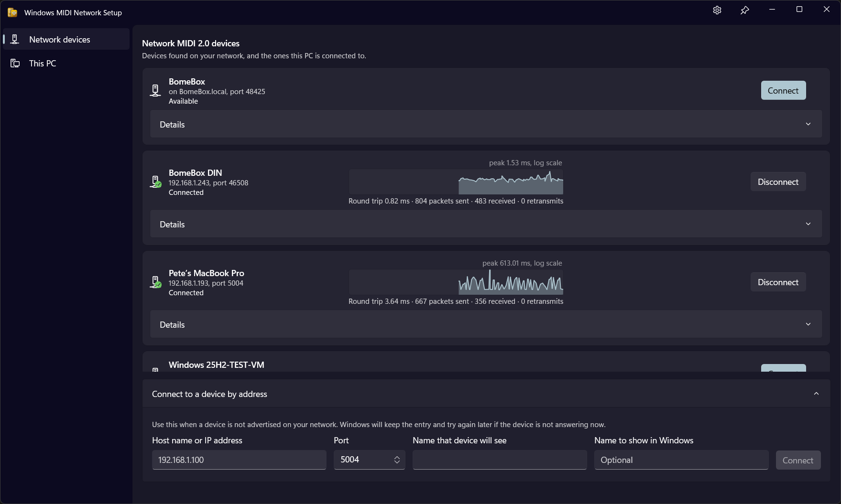
Task: Click the Host name or IP address field
Action: 239,460
